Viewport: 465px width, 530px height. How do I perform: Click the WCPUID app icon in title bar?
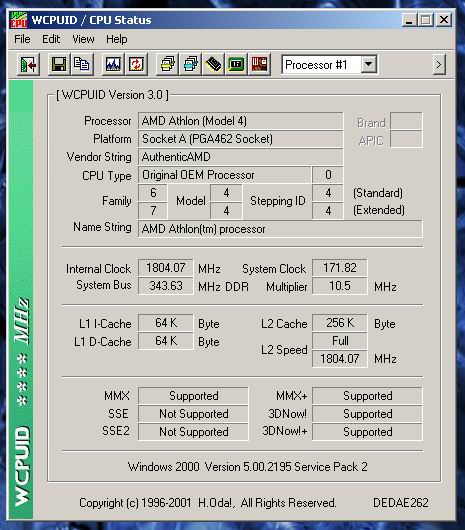click(x=18, y=20)
